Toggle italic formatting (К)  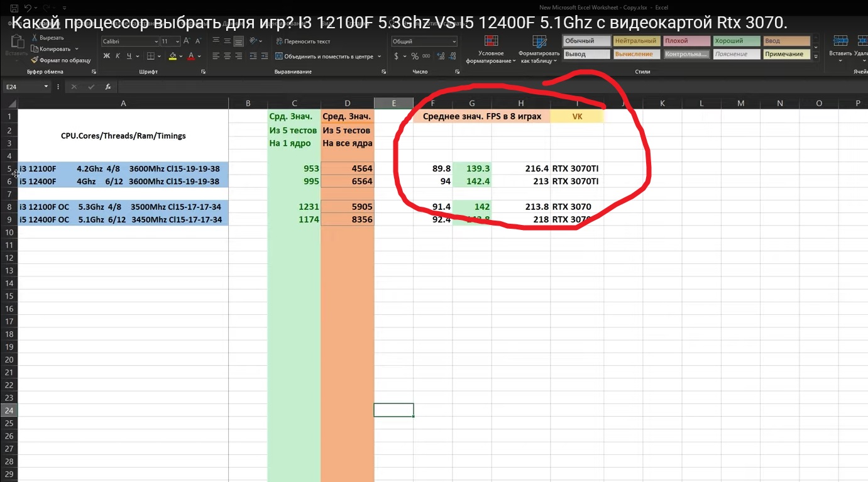point(118,56)
